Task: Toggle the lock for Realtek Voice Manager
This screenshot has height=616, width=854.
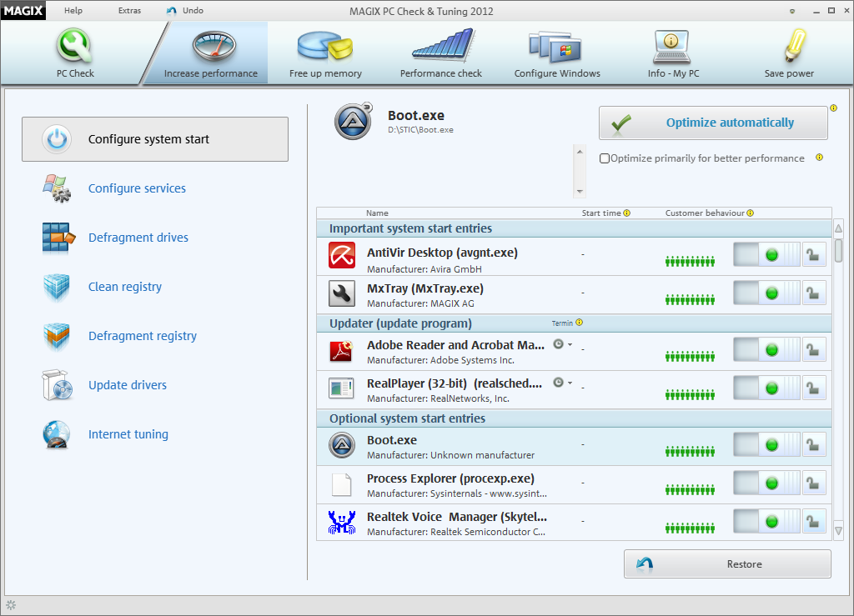Action: [x=814, y=521]
